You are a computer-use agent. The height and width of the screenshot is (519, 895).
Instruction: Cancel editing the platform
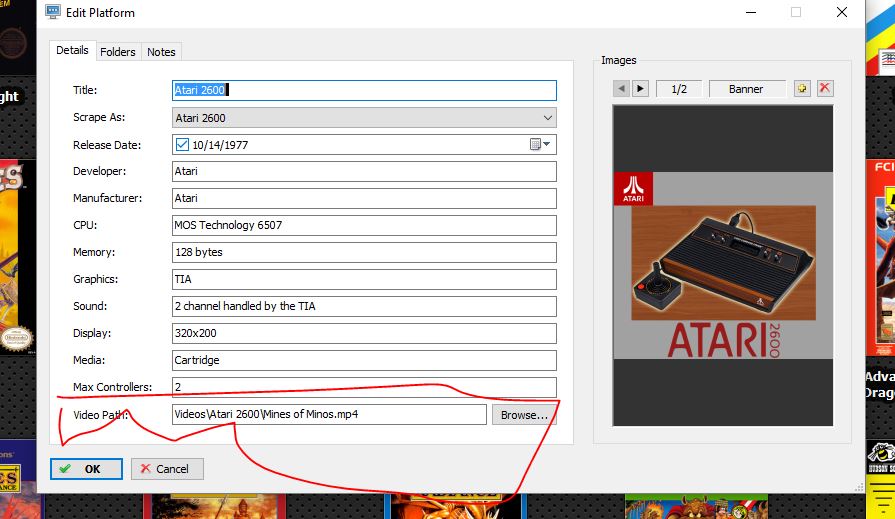167,469
